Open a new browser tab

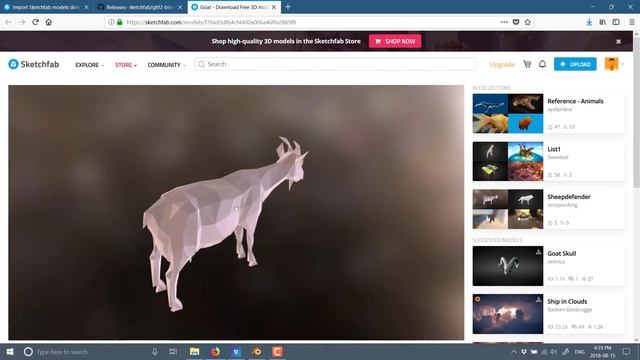[x=288, y=7]
